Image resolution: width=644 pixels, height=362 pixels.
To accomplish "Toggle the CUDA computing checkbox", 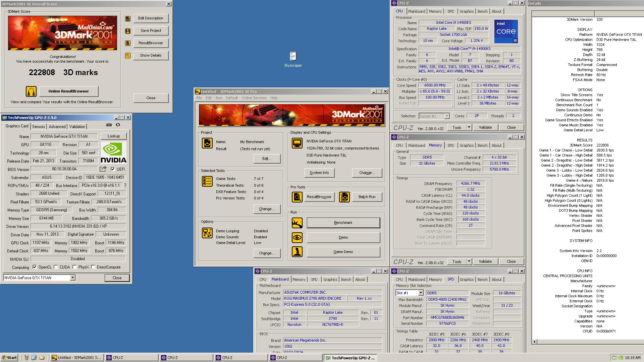I will 56,267.
